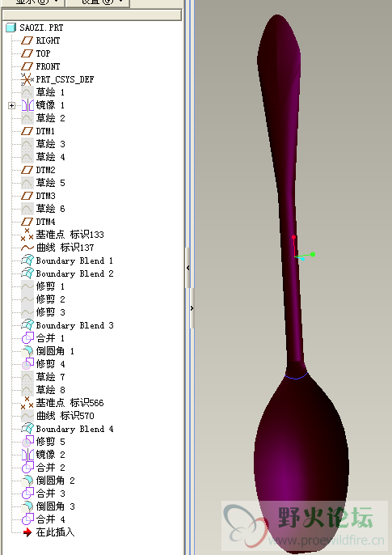
Task: Click the 曲线 标识137 curve icon
Action: [27, 248]
